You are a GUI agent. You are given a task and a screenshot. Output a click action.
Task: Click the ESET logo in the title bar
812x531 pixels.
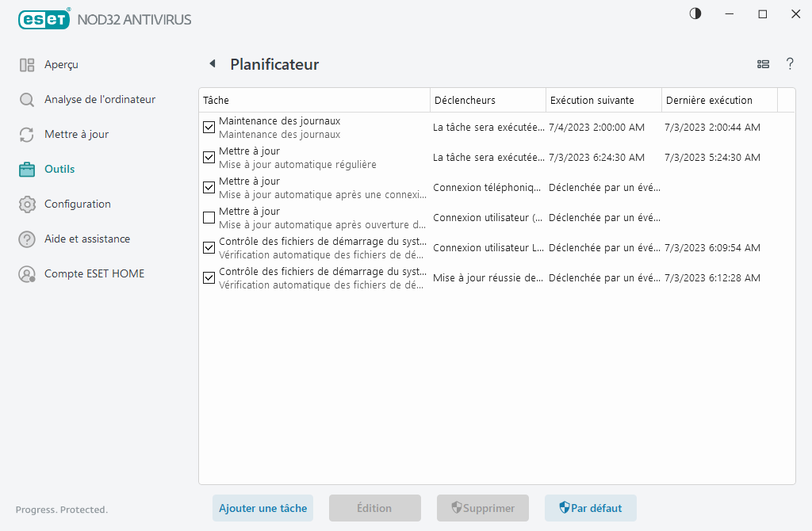point(44,19)
